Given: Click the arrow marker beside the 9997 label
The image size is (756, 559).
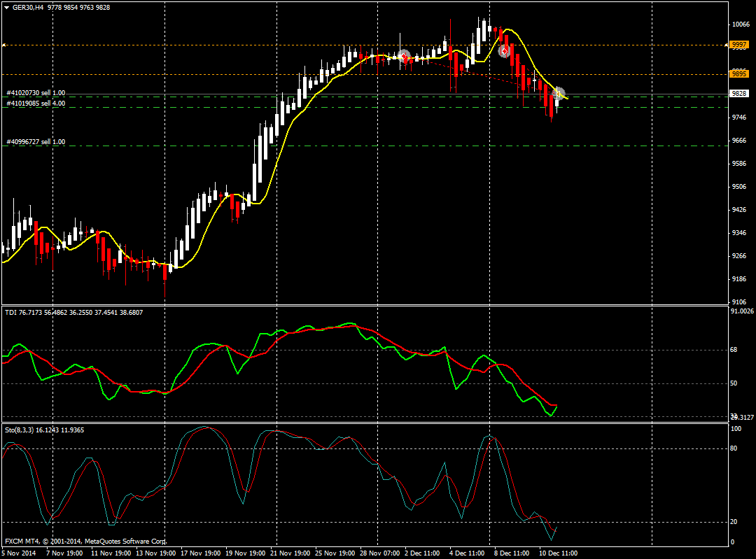Looking at the screenshot, I should [726, 45].
